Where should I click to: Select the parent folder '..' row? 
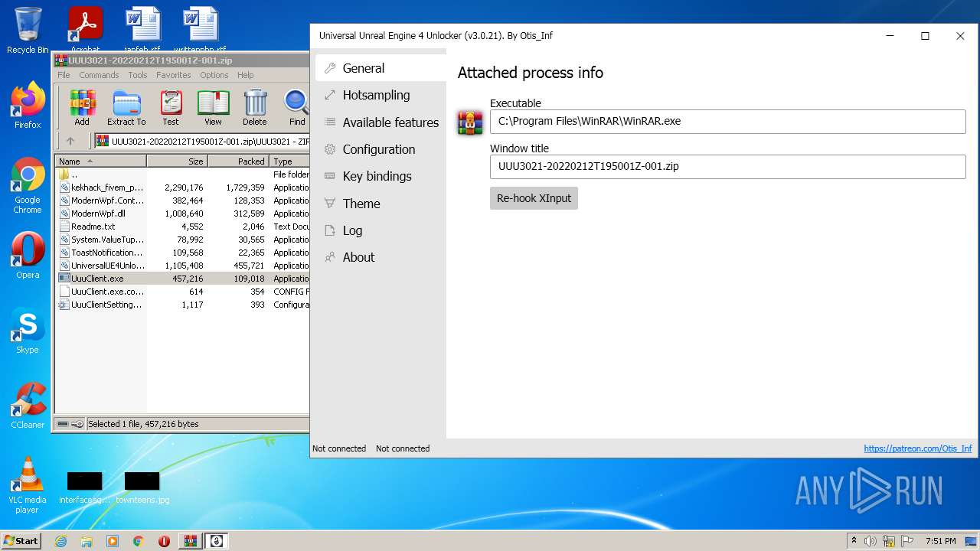182,174
